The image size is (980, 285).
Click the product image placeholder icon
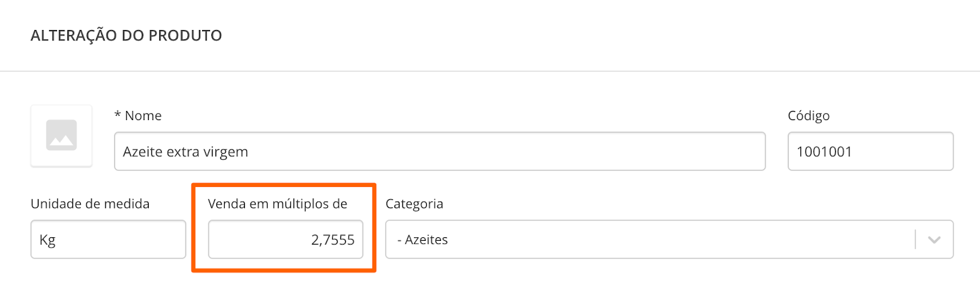61,135
